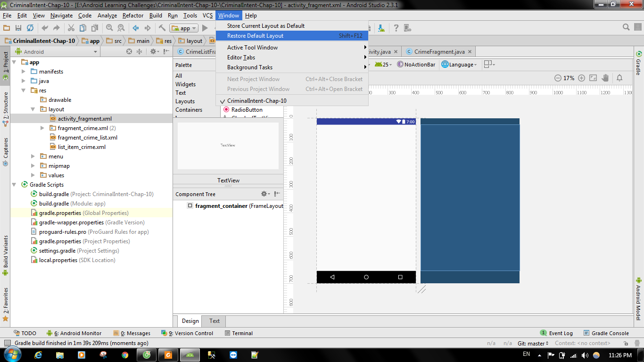Open the Version Control tool window
Viewport: 644px width, 362px height.
(x=188, y=333)
